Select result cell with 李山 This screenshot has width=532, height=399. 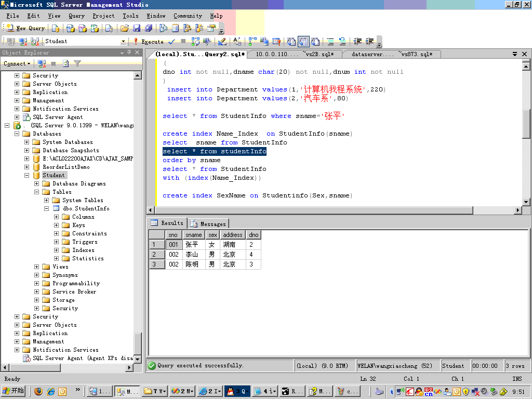(194, 255)
